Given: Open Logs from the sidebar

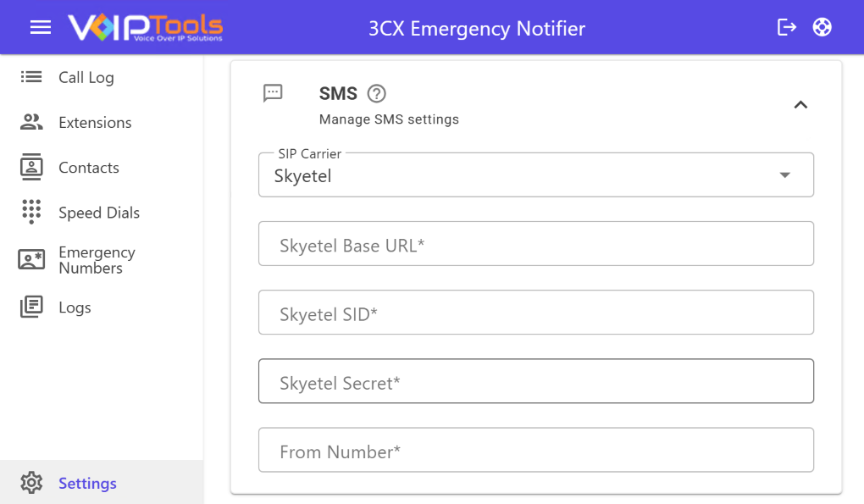Looking at the screenshot, I should (x=75, y=307).
